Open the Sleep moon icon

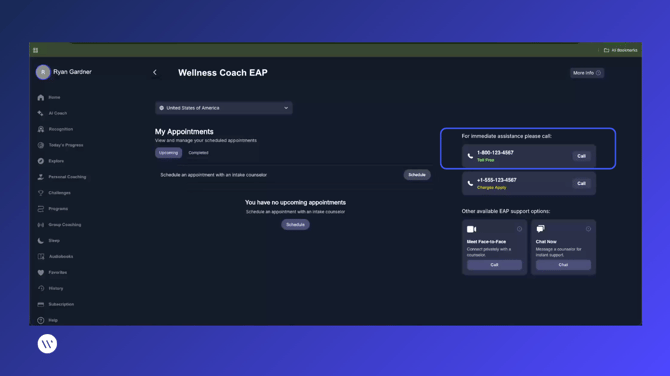(41, 241)
